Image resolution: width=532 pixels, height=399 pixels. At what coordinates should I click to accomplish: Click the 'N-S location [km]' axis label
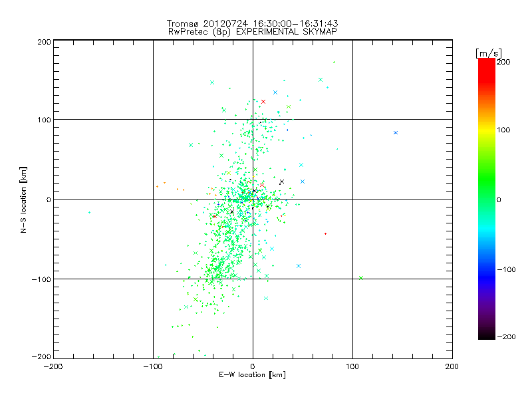click(x=23, y=199)
